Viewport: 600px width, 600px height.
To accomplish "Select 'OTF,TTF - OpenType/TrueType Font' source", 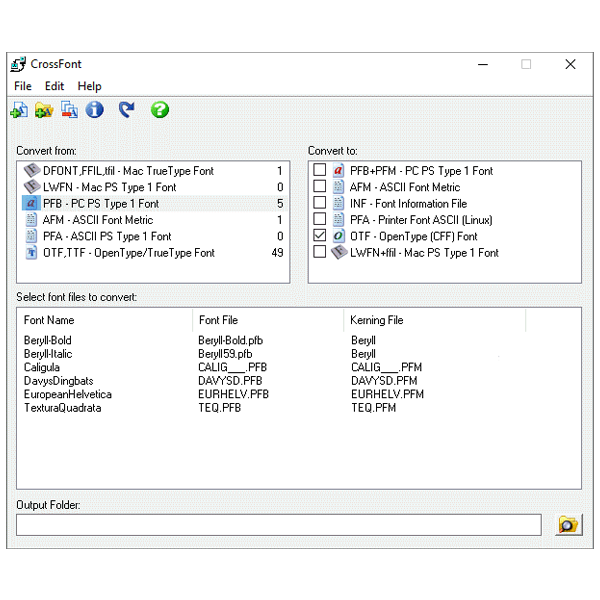I will pyautogui.click(x=154, y=253).
